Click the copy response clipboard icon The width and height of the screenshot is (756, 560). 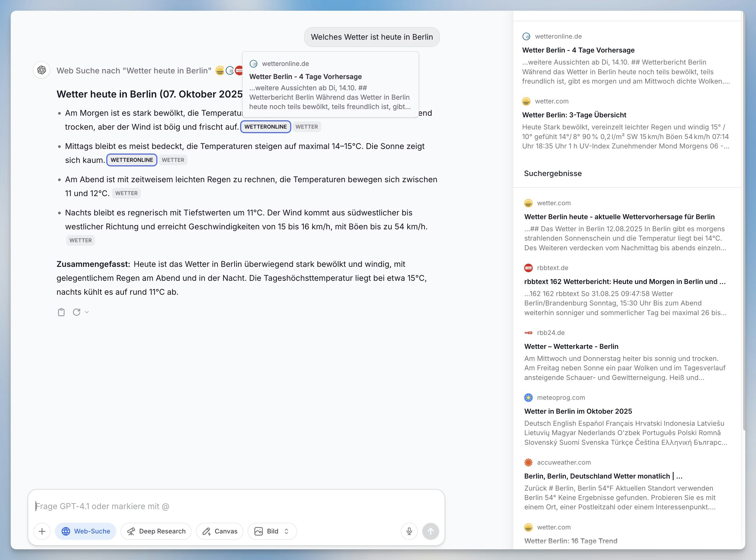click(61, 312)
